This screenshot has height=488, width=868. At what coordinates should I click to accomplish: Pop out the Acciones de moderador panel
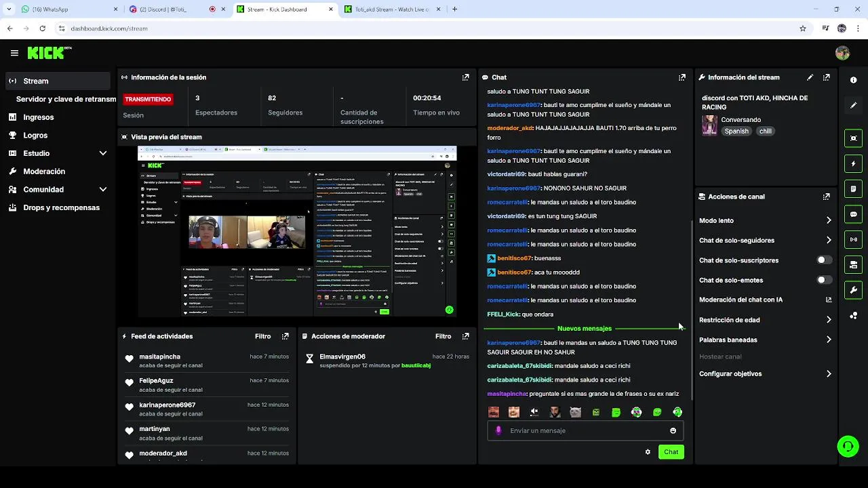click(x=465, y=336)
